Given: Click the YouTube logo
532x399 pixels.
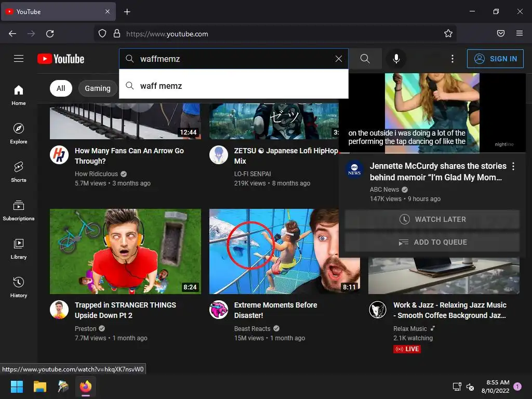Looking at the screenshot, I should point(61,59).
